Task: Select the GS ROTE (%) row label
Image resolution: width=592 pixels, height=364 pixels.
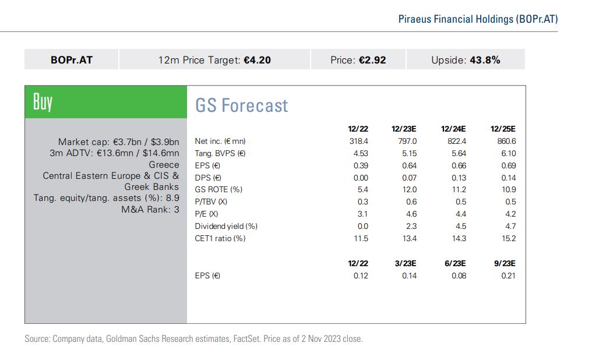Action: click(x=219, y=189)
